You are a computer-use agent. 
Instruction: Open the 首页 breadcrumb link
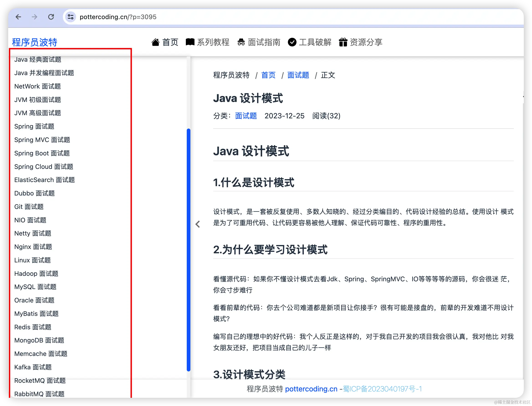tap(268, 75)
